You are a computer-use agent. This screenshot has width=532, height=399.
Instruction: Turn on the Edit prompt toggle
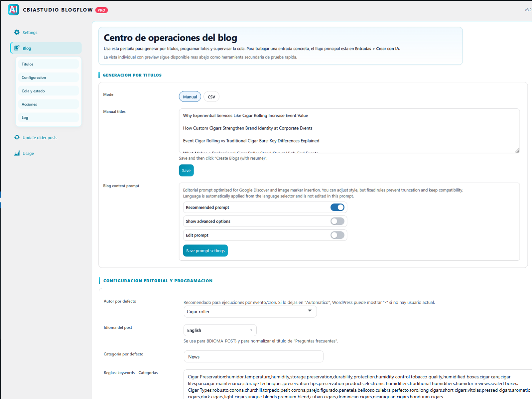coord(337,235)
